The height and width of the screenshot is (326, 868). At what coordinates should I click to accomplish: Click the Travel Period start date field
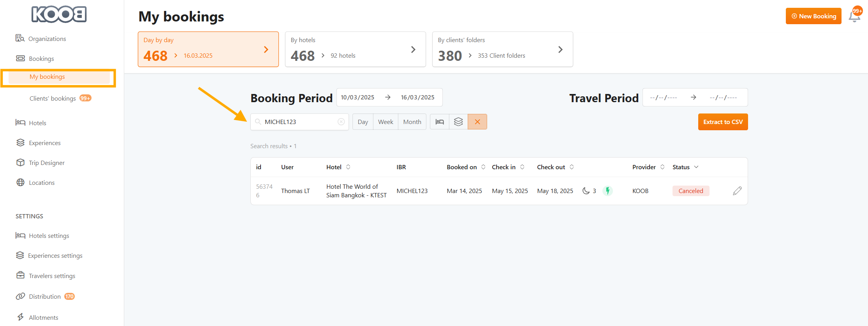(664, 97)
